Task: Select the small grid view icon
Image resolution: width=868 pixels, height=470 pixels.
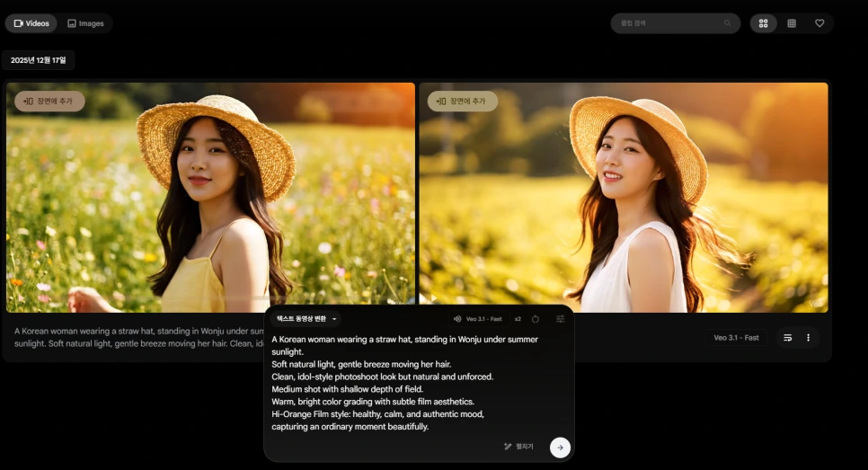Action: 792,23
